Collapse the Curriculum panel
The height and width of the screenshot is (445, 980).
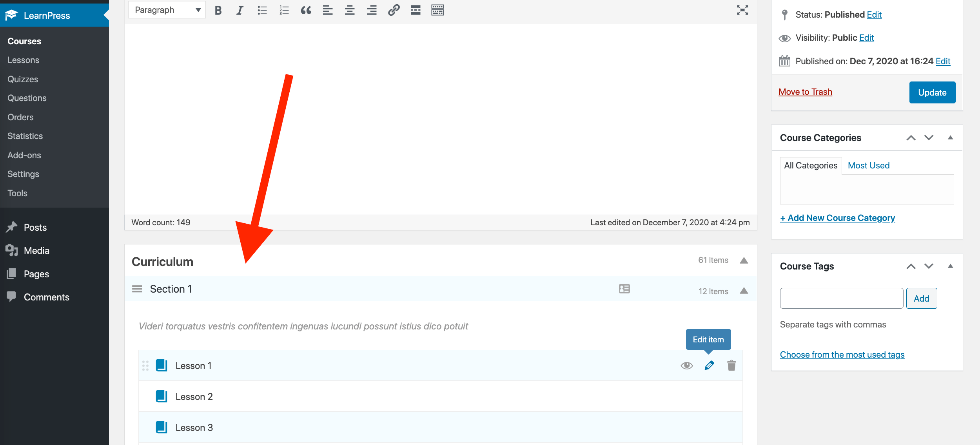(x=744, y=260)
